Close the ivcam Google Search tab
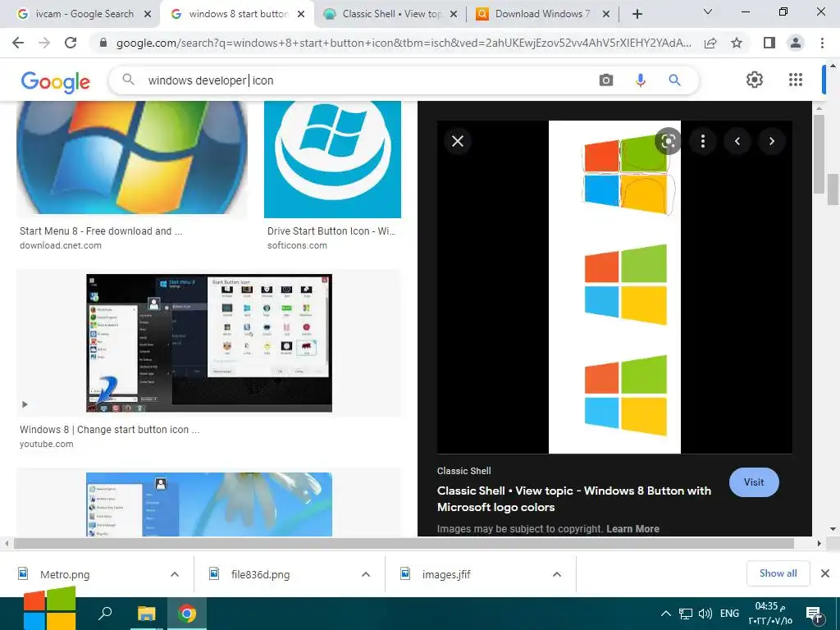This screenshot has height=630, width=840. pyautogui.click(x=148, y=15)
